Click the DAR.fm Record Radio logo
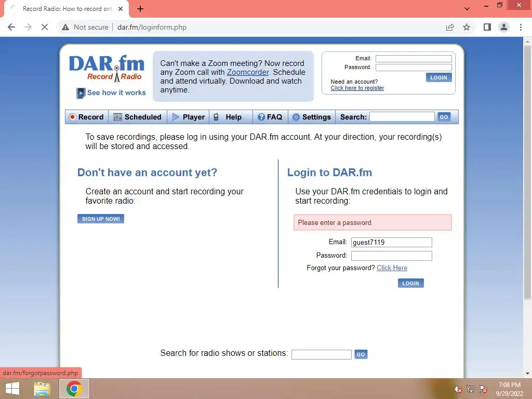Image resolution: width=532 pixels, height=399 pixels. click(x=107, y=68)
